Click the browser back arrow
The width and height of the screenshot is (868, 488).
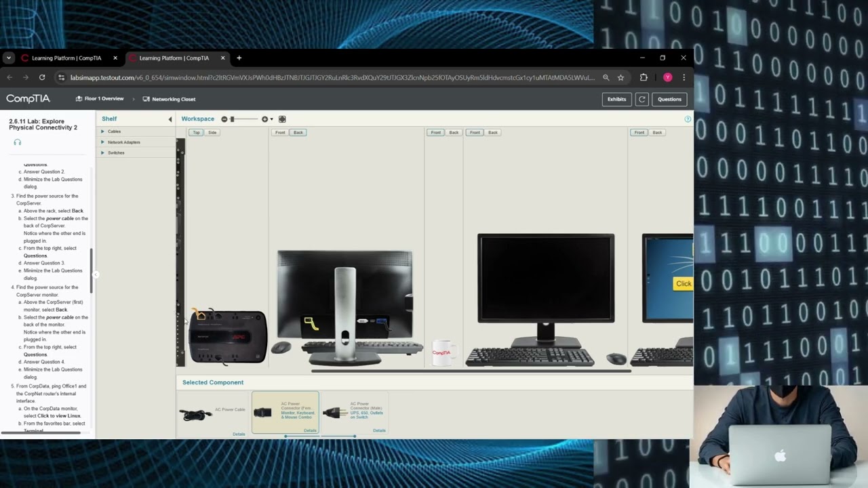[x=9, y=77]
